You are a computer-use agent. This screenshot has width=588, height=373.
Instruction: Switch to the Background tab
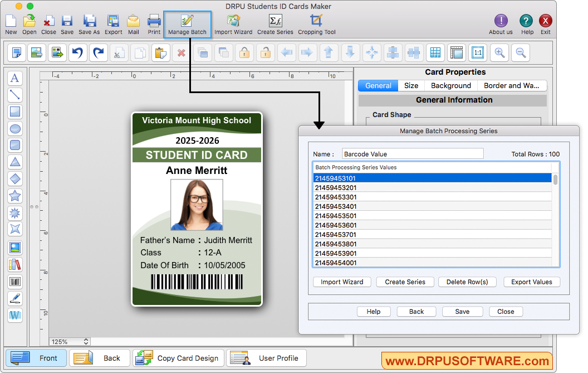click(x=450, y=85)
